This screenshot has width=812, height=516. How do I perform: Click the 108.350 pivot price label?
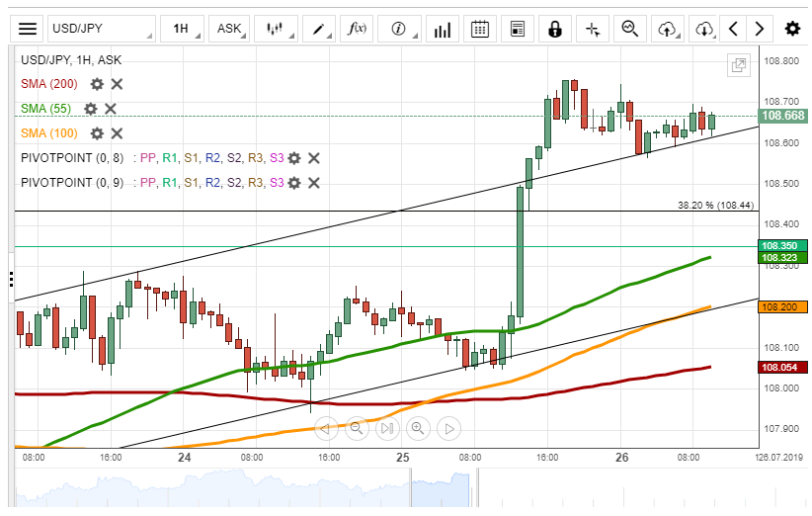click(782, 245)
